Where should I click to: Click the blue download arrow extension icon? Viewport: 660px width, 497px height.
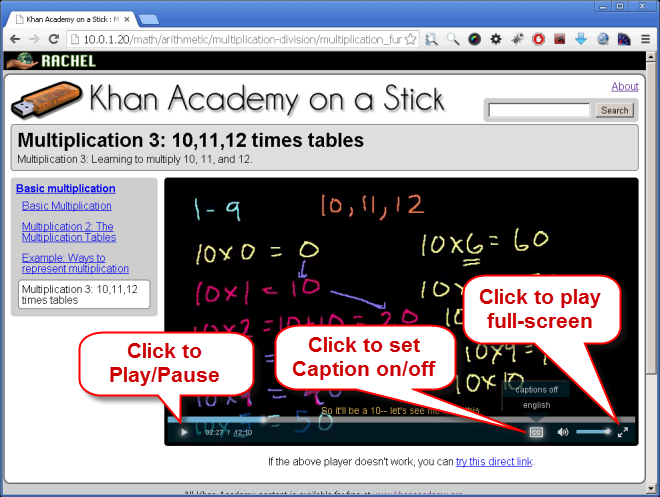tap(581, 40)
